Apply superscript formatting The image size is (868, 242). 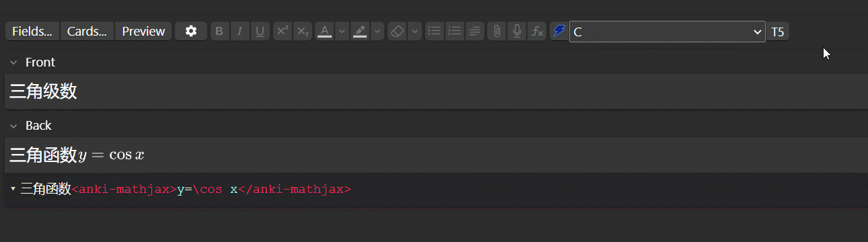(283, 31)
